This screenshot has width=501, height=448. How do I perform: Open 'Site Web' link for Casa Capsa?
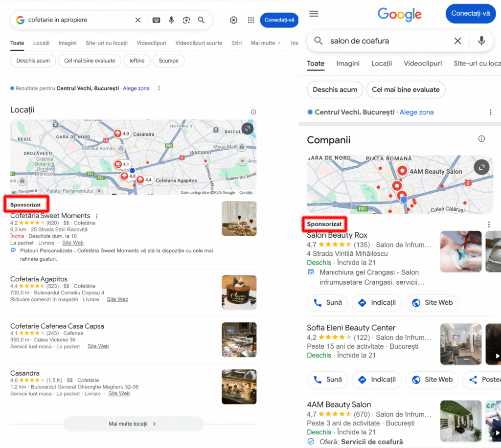click(x=98, y=346)
